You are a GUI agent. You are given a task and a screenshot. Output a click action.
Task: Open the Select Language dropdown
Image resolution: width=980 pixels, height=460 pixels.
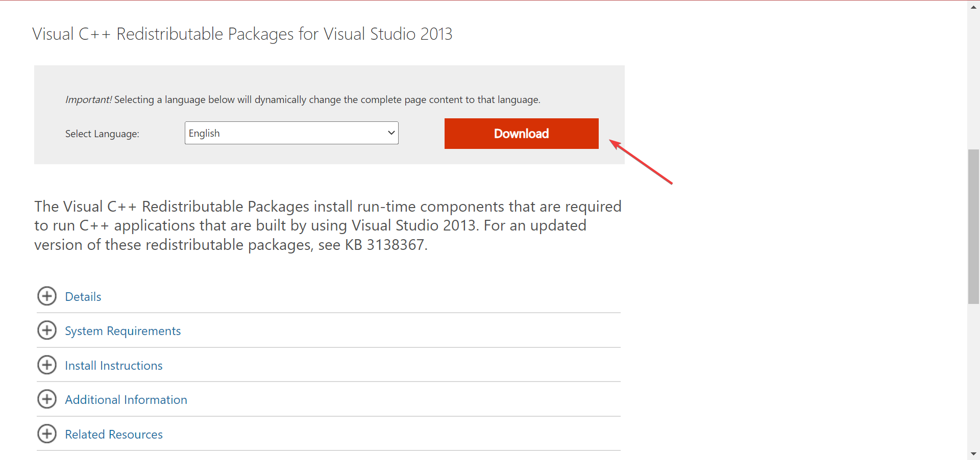(x=291, y=133)
